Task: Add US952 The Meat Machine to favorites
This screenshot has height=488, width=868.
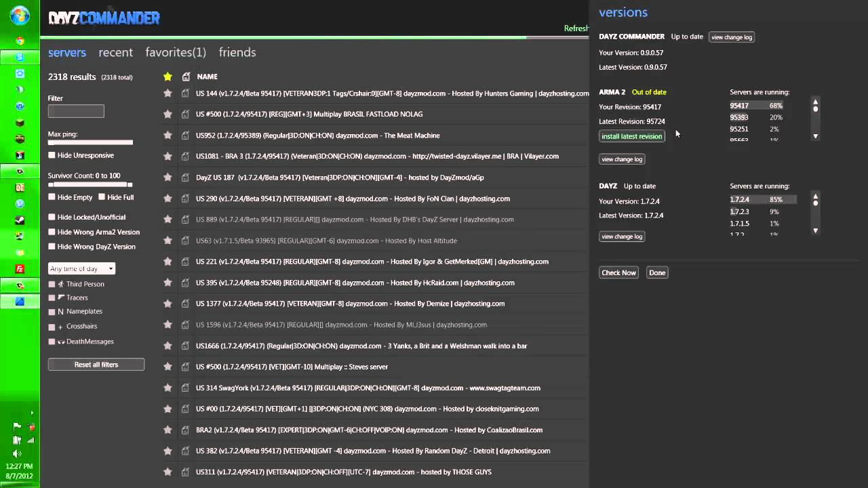Action: pos(167,135)
